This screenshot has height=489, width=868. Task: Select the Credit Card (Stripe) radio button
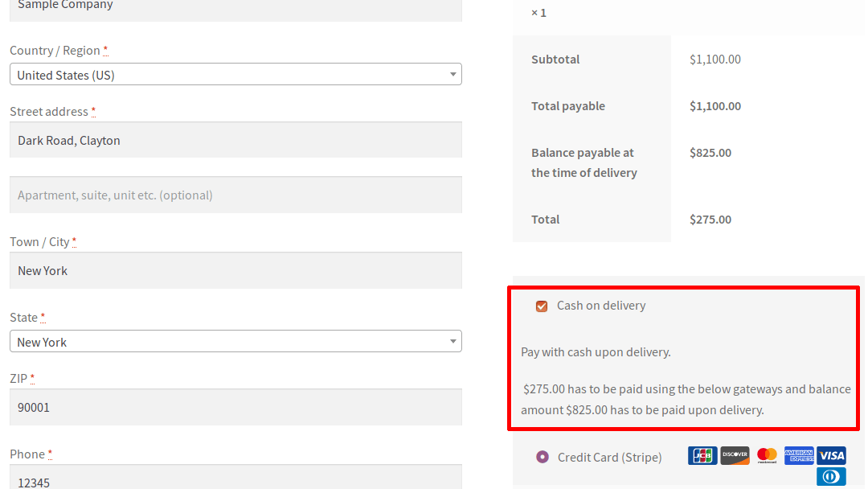pyautogui.click(x=542, y=456)
